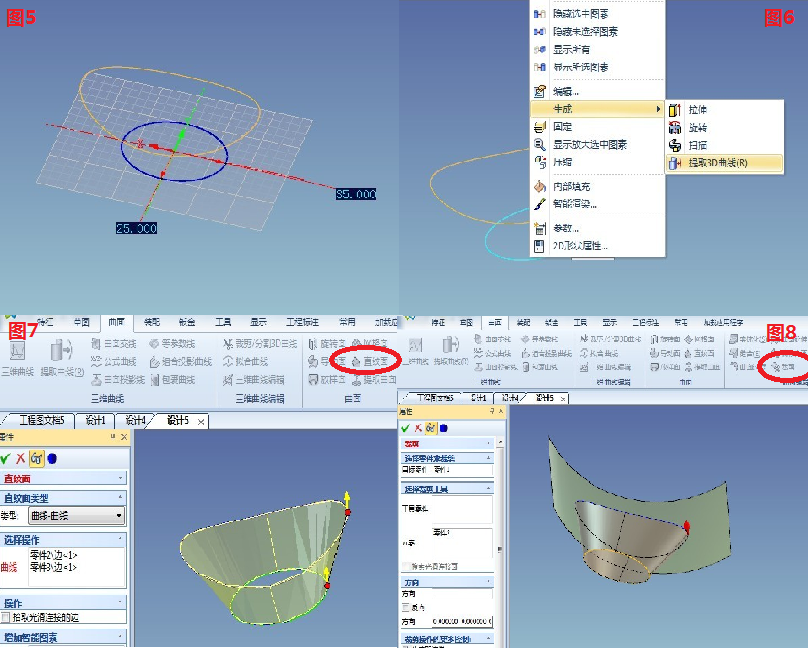
Task: Open the 钣金 ribbon tab in 图7 window
Action: point(187,322)
